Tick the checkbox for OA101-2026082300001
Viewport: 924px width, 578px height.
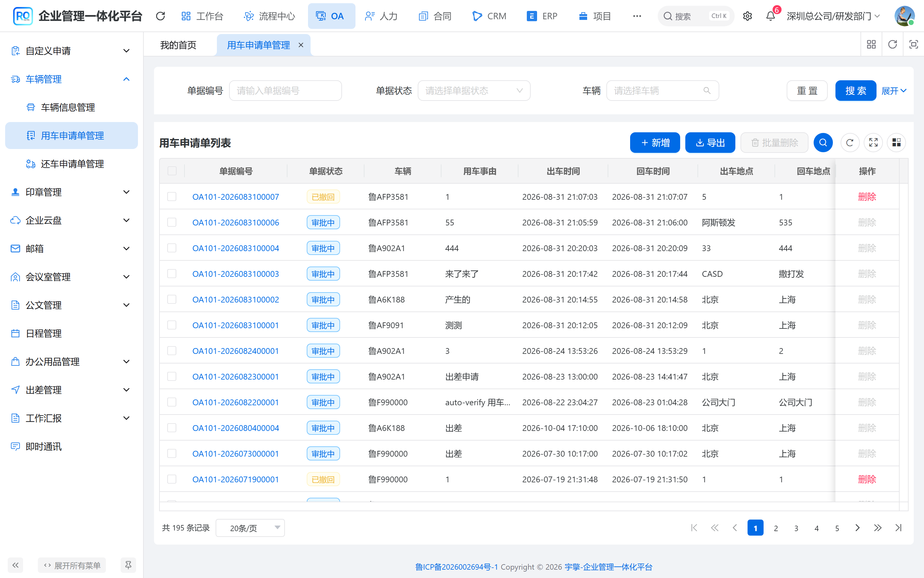click(x=172, y=377)
